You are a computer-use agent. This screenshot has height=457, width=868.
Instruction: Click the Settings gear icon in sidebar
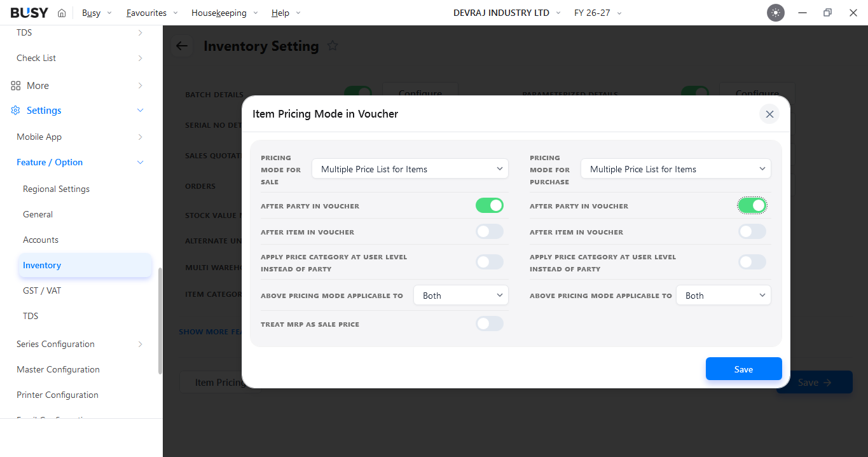(x=16, y=111)
